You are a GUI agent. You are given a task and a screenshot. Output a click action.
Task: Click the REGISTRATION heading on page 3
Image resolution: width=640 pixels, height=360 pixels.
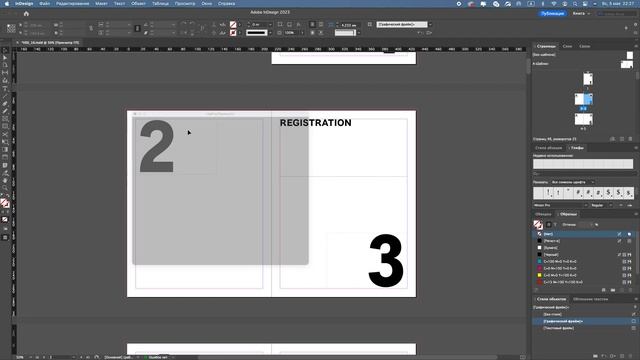[x=316, y=123]
